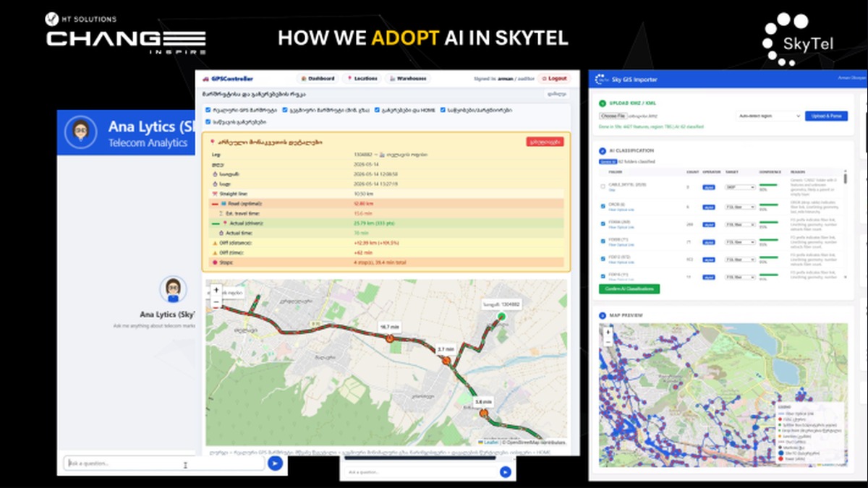Screen dimensions: 868x488
Task: Uncheck the third folder row's checkbox with count 269
Action: [x=603, y=223]
